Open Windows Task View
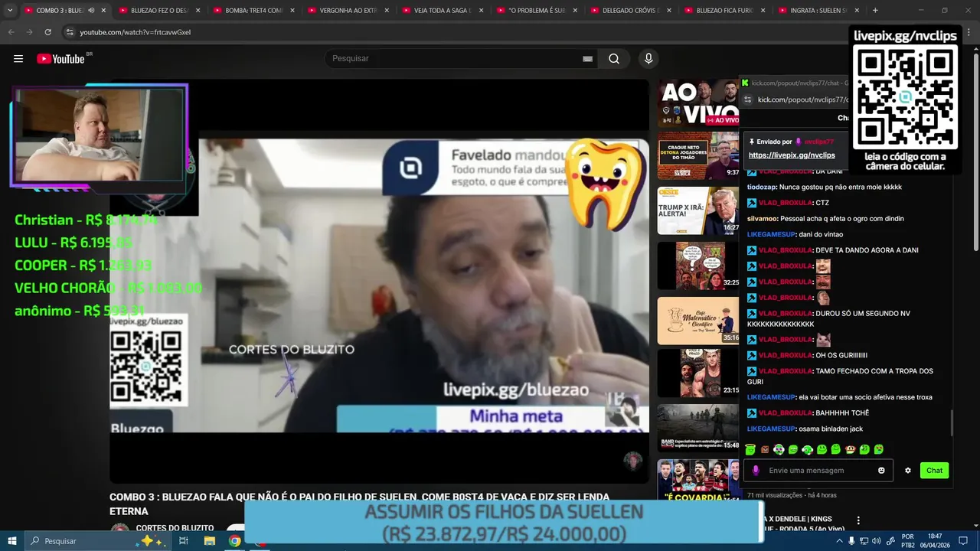980x551 pixels. (x=184, y=541)
